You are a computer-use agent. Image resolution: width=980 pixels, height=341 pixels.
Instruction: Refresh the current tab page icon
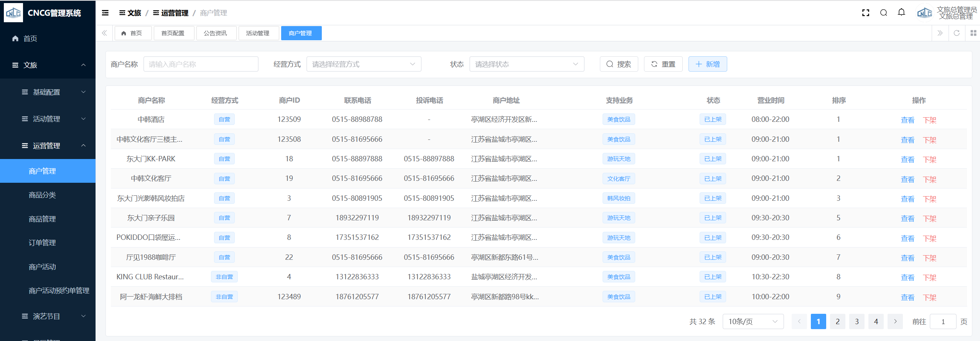tap(957, 33)
